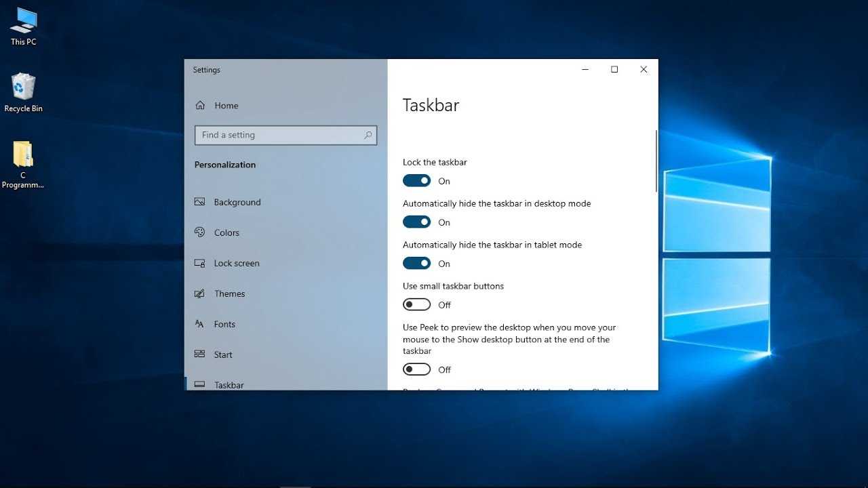The height and width of the screenshot is (488, 868).
Task: Click the 'Lock the taskbar' label
Action: point(435,162)
